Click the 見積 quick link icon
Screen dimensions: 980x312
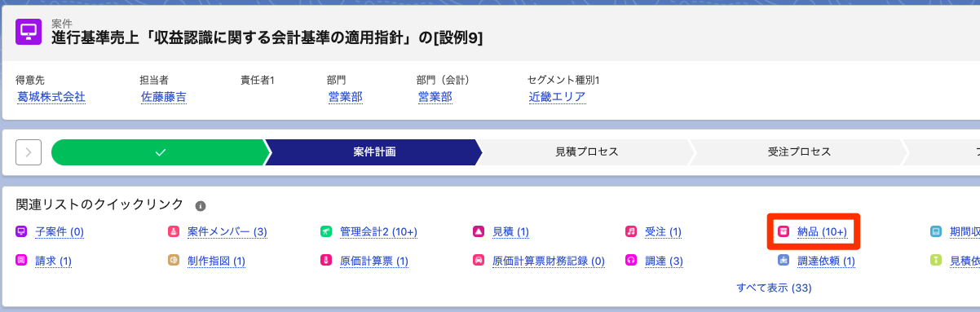(479, 232)
